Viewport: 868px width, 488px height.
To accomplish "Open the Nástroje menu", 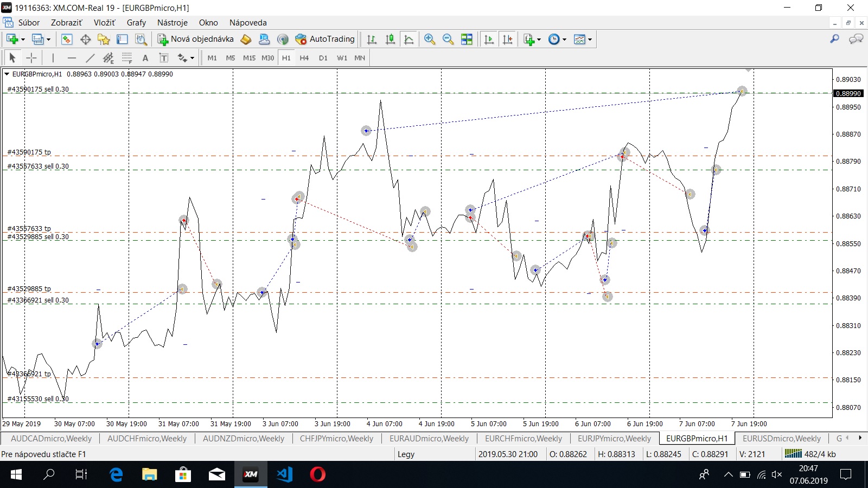I will (x=173, y=22).
